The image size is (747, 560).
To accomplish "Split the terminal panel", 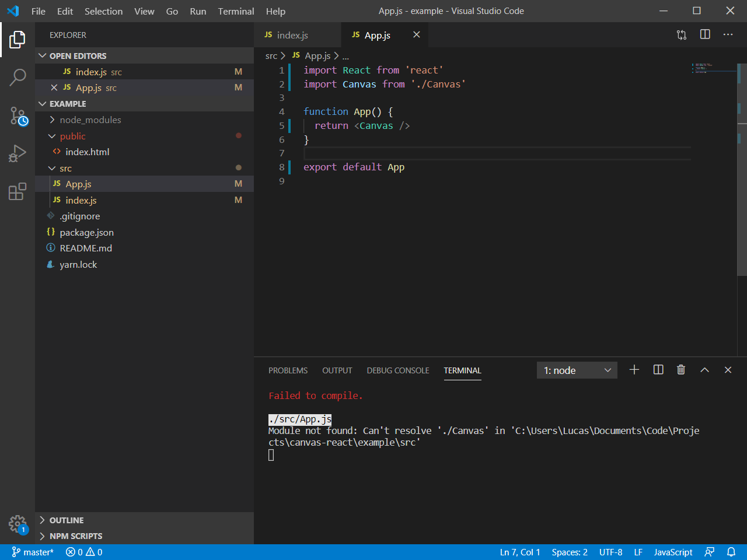I will 658,369.
